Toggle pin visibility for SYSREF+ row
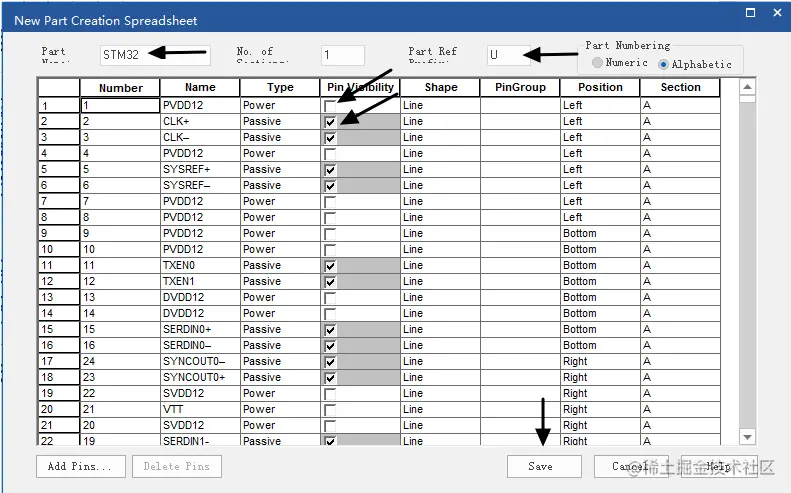The height and width of the screenshot is (493, 791). coord(330,170)
